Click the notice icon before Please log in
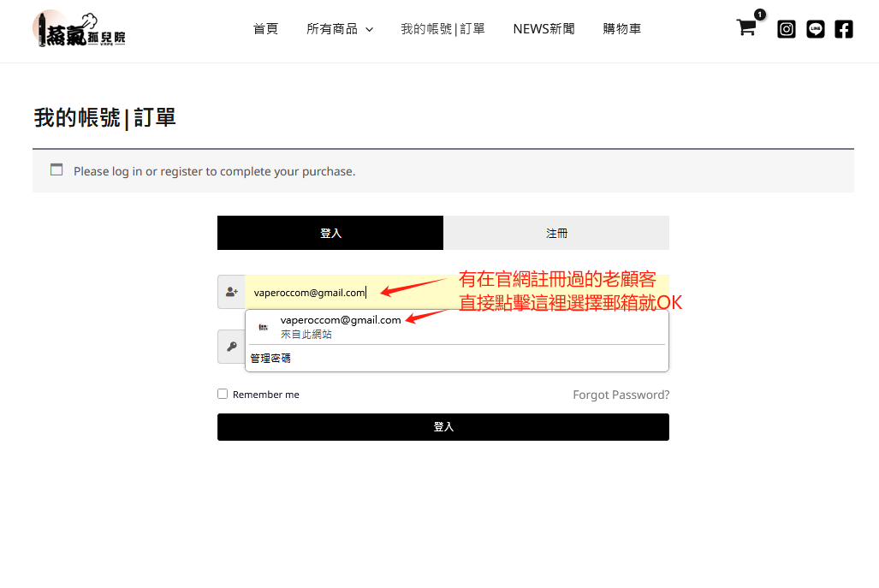The image size is (879, 588). pyautogui.click(x=56, y=169)
